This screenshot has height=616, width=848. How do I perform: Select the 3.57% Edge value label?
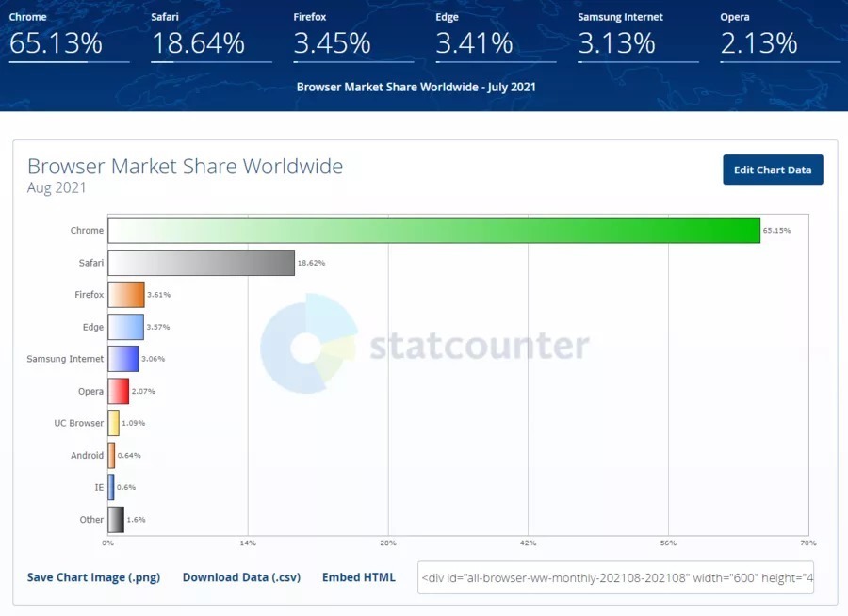pyautogui.click(x=158, y=327)
